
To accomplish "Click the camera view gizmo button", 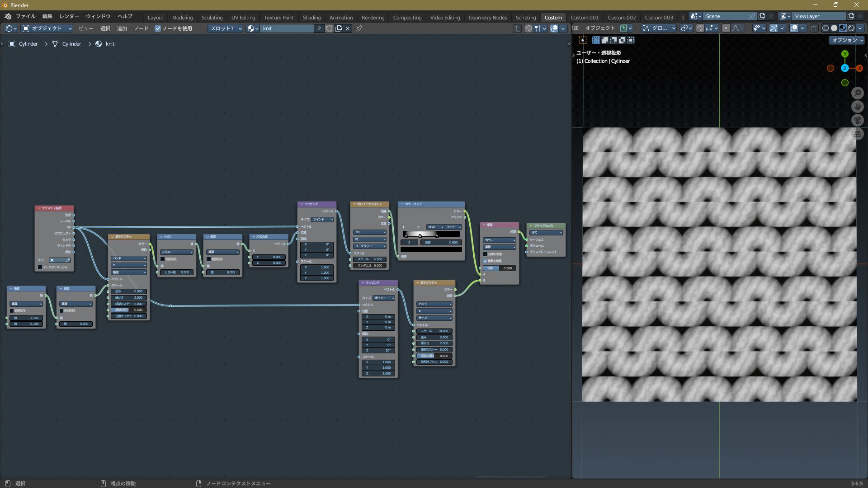I will [857, 120].
